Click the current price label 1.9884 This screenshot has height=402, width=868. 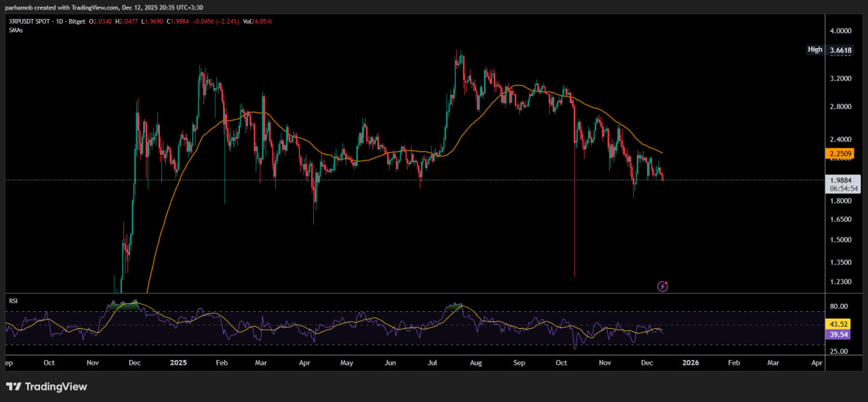[x=839, y=180]
